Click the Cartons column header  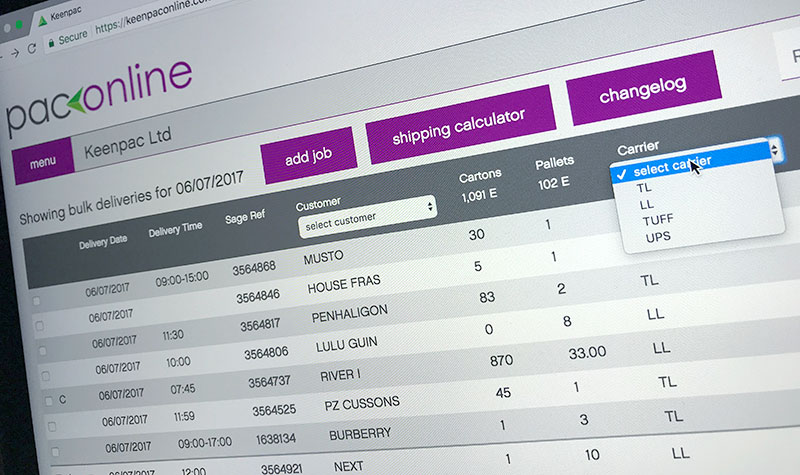coord(480,176)
